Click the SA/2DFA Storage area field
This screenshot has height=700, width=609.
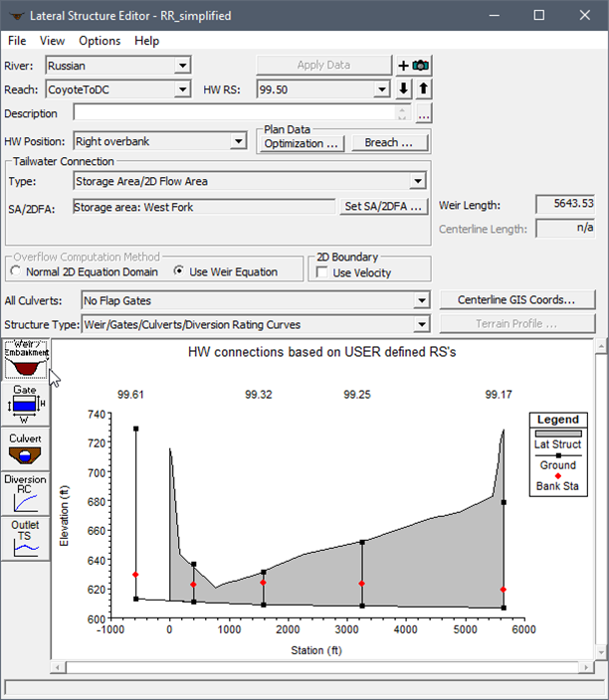204,207
